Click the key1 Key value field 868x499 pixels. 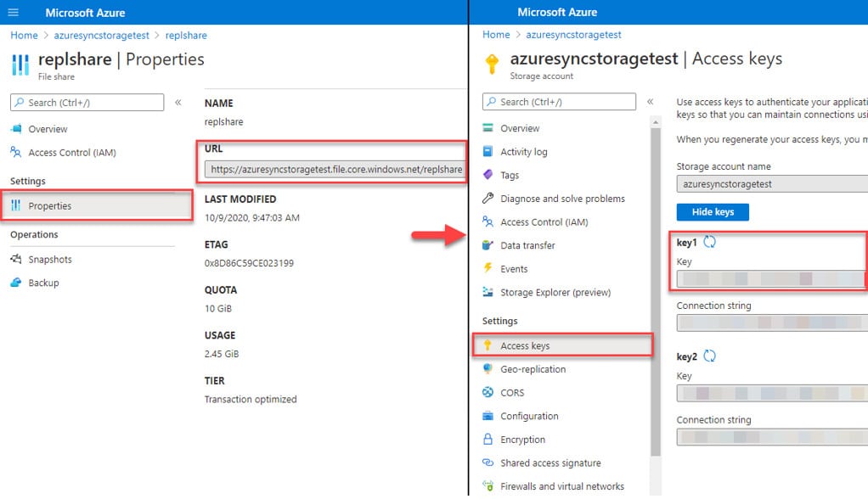pyautogui.click(x=770, y=278)
